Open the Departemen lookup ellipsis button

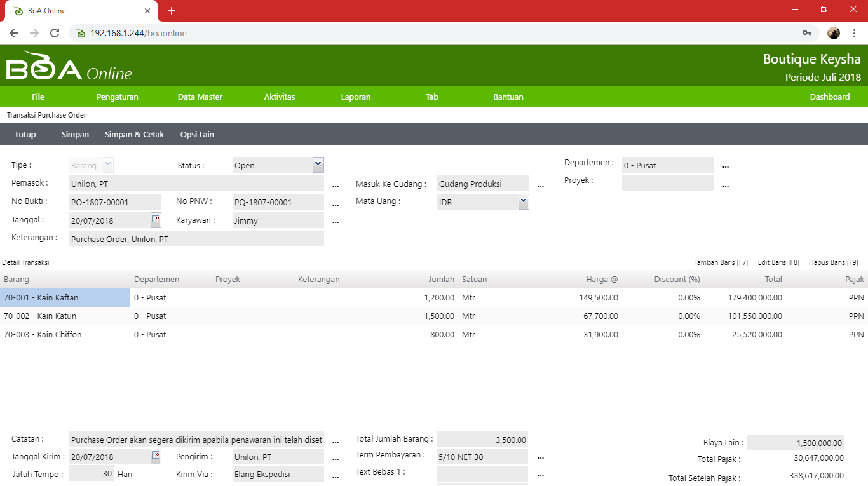pyautogui.click(x=726, y=166)
